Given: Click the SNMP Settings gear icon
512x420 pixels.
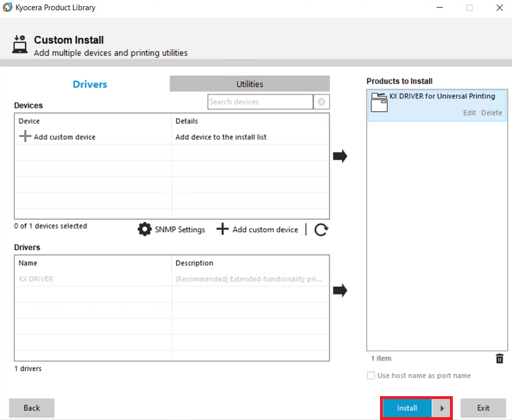Looking at the screenshot, I should click(x=144, y=229).
